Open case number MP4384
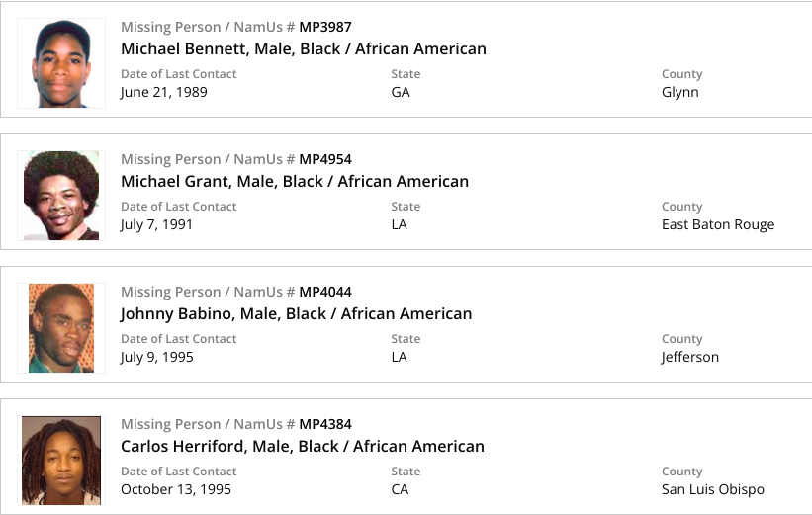This screenshot has width=812, height=515. coord(325,424)
